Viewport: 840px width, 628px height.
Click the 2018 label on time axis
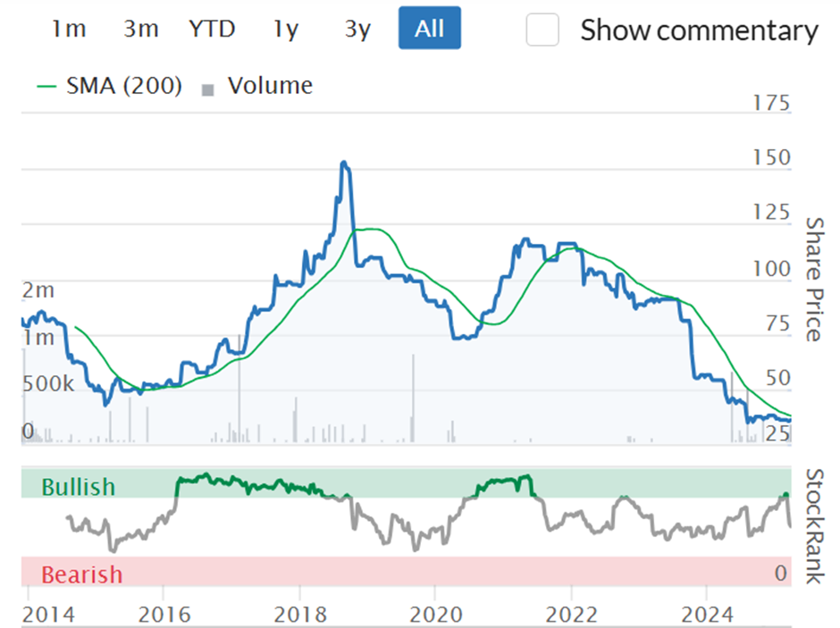(x=300, y=615)
